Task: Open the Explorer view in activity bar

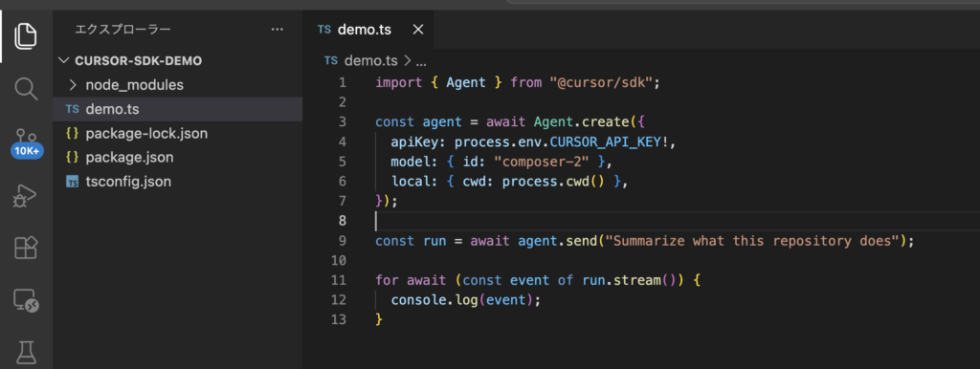Action: tap(26, 35)
